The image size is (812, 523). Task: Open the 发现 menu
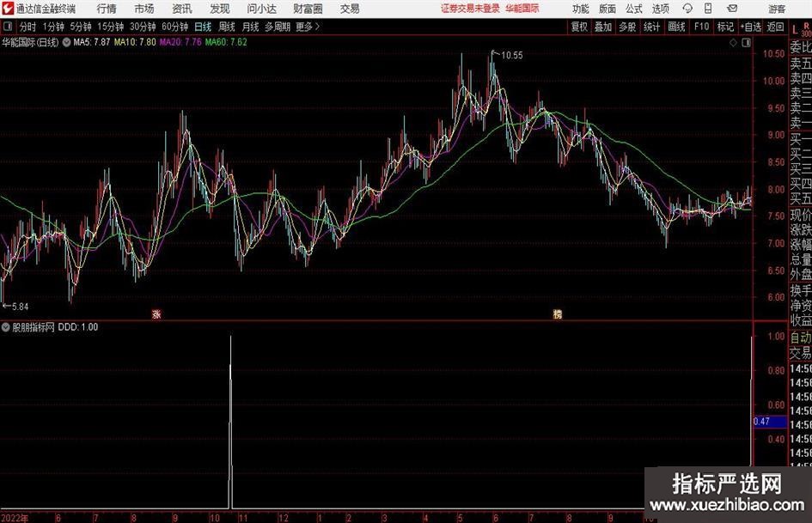tap(220, 9)
